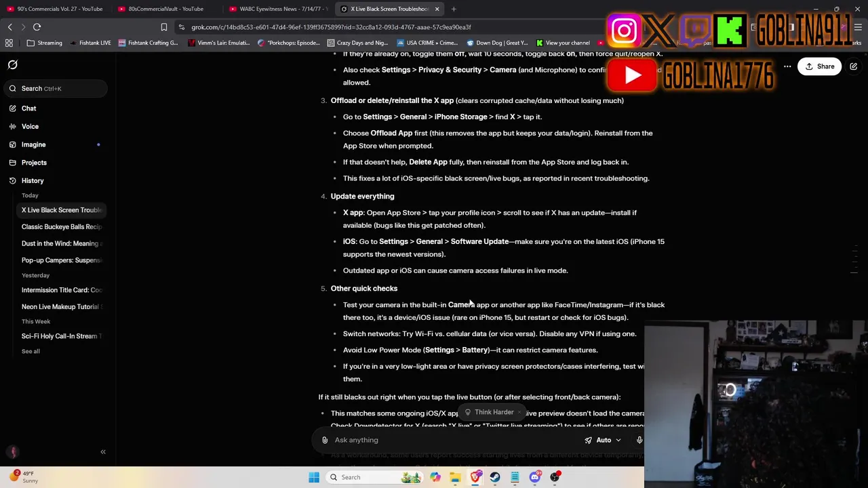Viewport: 868px width, 488px height.
Task: Click the Chat speech bubble icon
Action: pyautogui.click(x=12, y=108)
